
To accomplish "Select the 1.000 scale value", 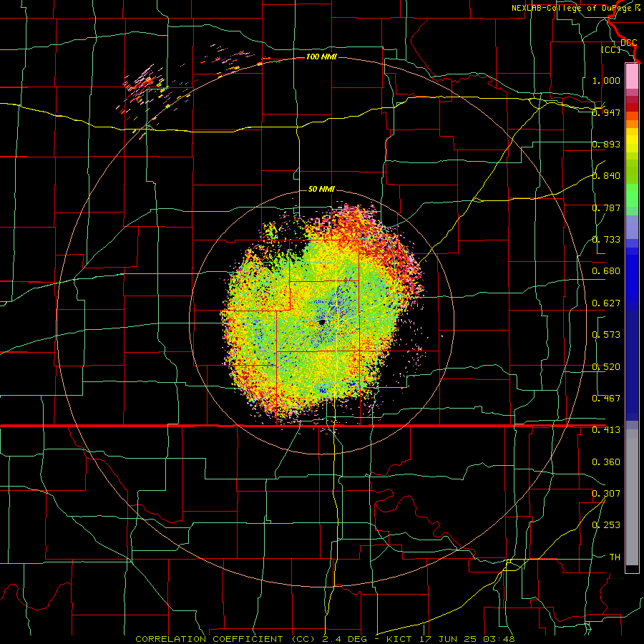I will point(606,80).
